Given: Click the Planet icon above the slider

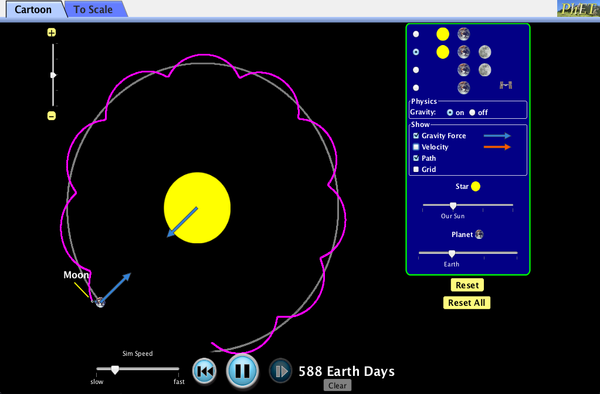Looking at the screenshot, I should 479,234.
